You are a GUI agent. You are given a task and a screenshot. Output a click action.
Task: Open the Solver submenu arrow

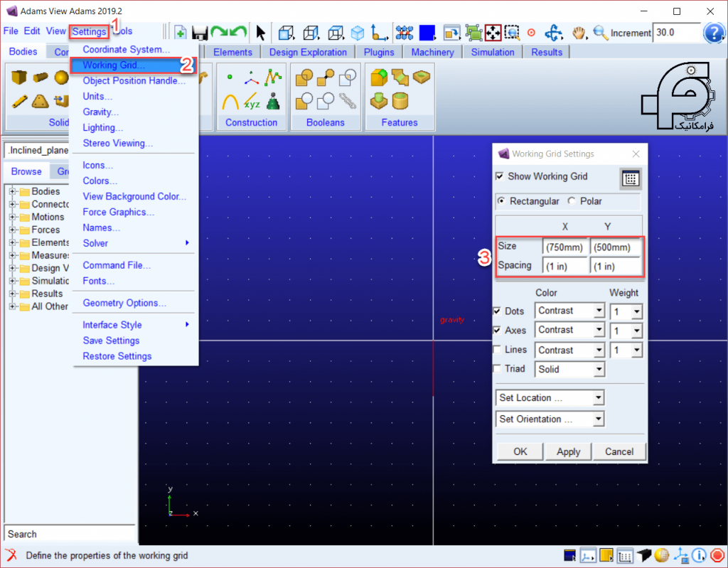187,243
